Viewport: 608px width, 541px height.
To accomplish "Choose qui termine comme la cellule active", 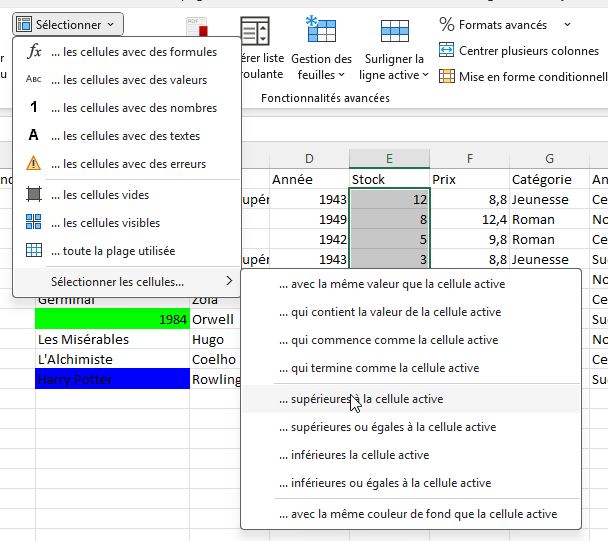I will point(411,368).
